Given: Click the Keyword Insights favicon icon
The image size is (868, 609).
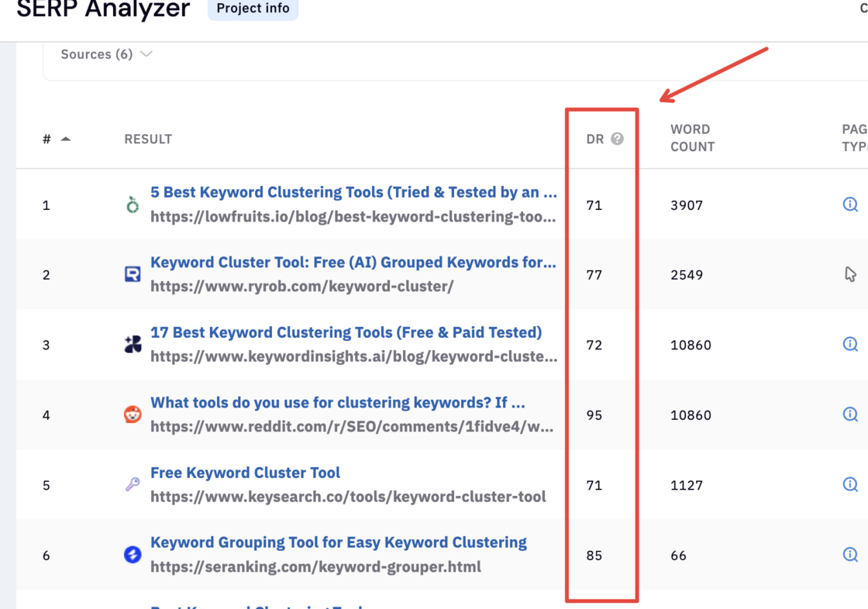Looking at the screenshot, I should pyautogui.click(x=133, y=344).
